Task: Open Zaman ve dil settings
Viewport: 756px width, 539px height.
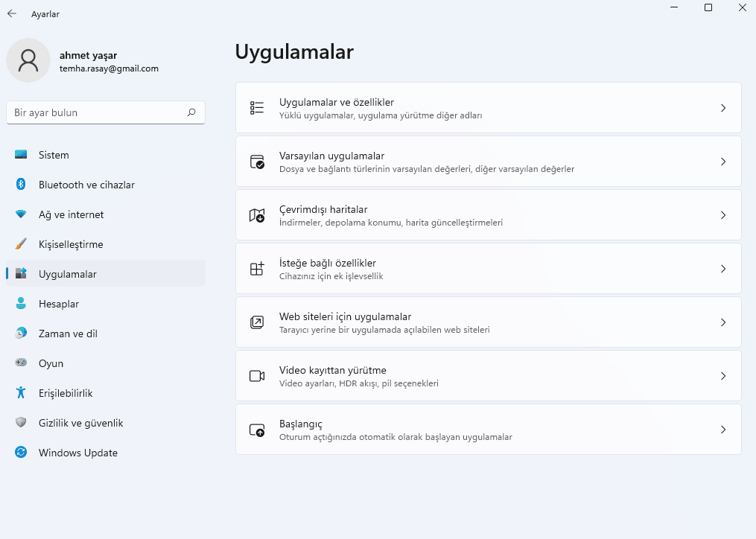Action: point(22,334)
